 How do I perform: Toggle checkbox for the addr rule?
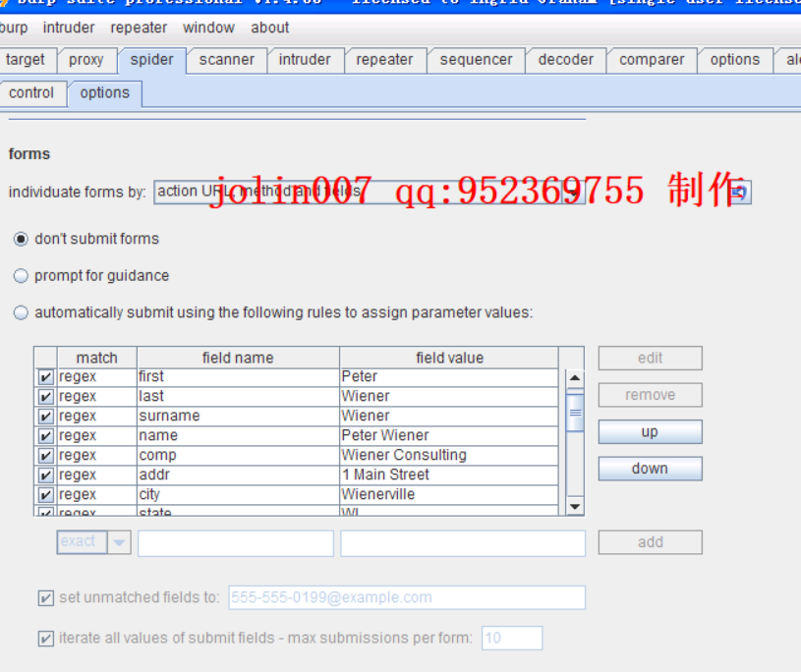pyautogui.click(x=45, y=475)
